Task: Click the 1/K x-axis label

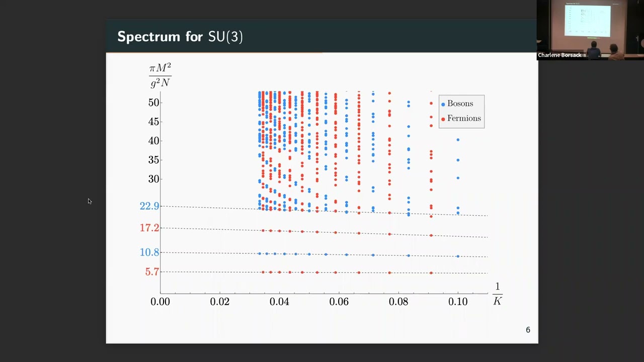Action: [498, 294]
